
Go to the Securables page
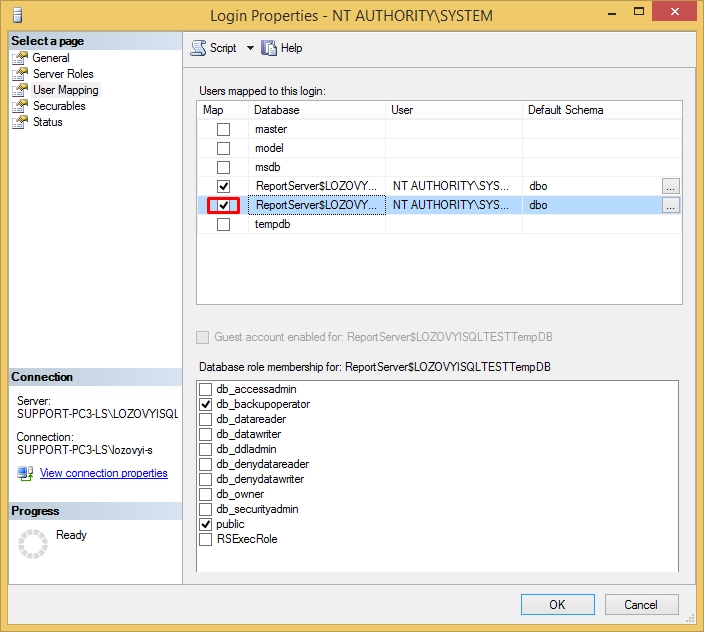(x=59, y=106)
